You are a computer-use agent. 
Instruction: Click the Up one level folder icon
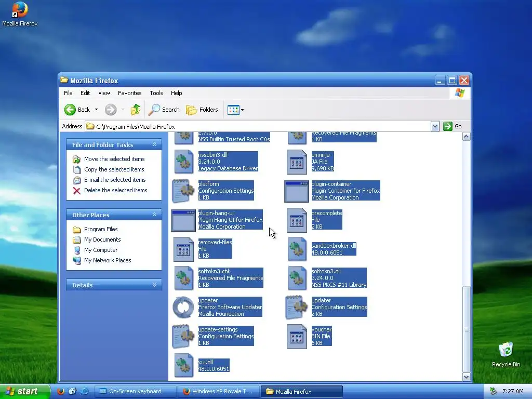136,110
